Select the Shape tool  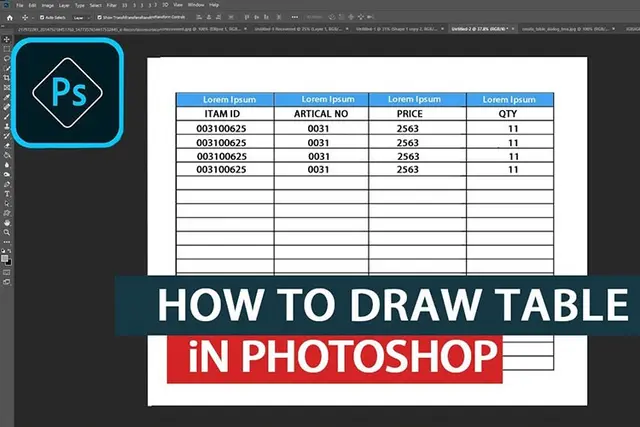(7, 213)
